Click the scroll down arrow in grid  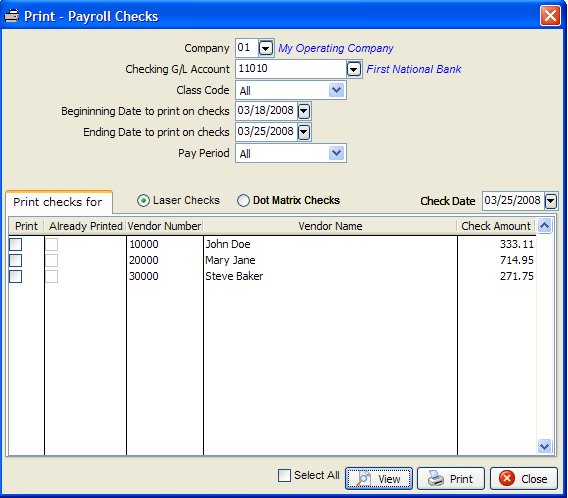[x=544, y=446]
